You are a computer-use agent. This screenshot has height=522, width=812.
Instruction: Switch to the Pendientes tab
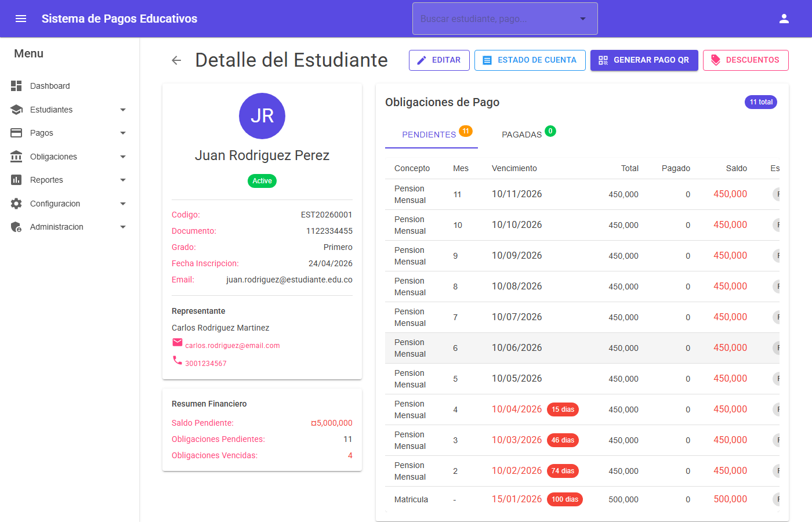[432, 134]
